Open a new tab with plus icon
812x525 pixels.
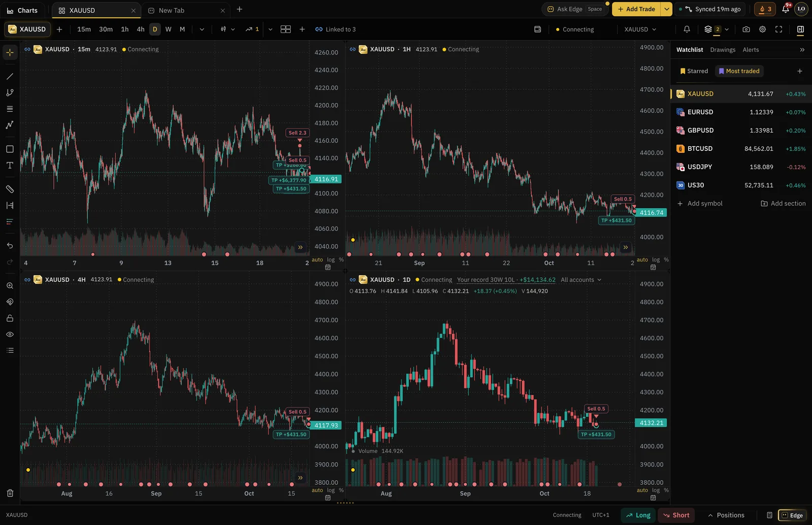point(240,9)
